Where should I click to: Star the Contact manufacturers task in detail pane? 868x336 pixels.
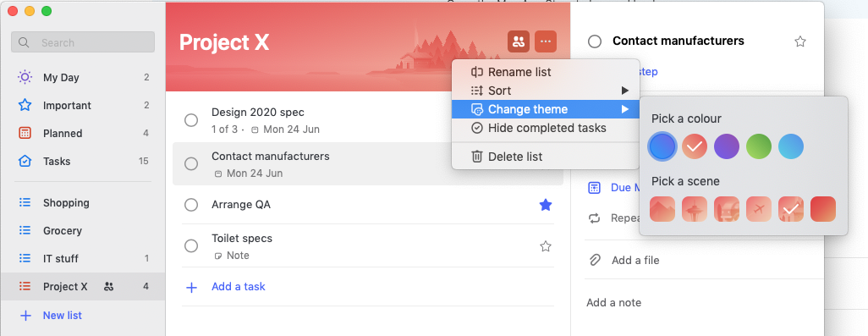pyautogui.click(x=800, y=41)
